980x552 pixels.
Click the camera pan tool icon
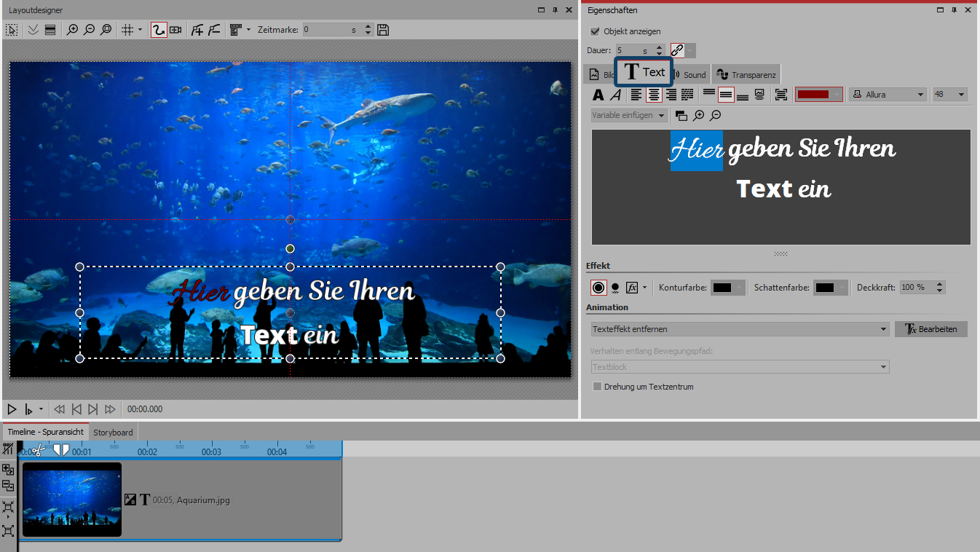(x=175, y=30)
